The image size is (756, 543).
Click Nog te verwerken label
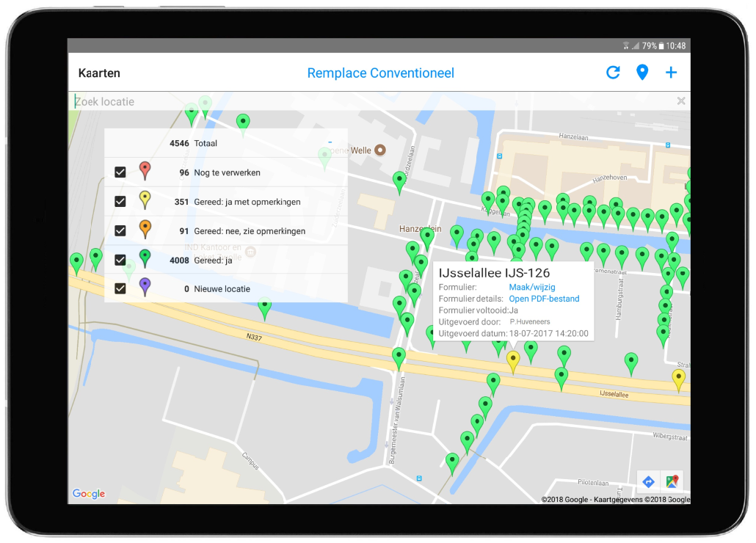tap(227, 172)
